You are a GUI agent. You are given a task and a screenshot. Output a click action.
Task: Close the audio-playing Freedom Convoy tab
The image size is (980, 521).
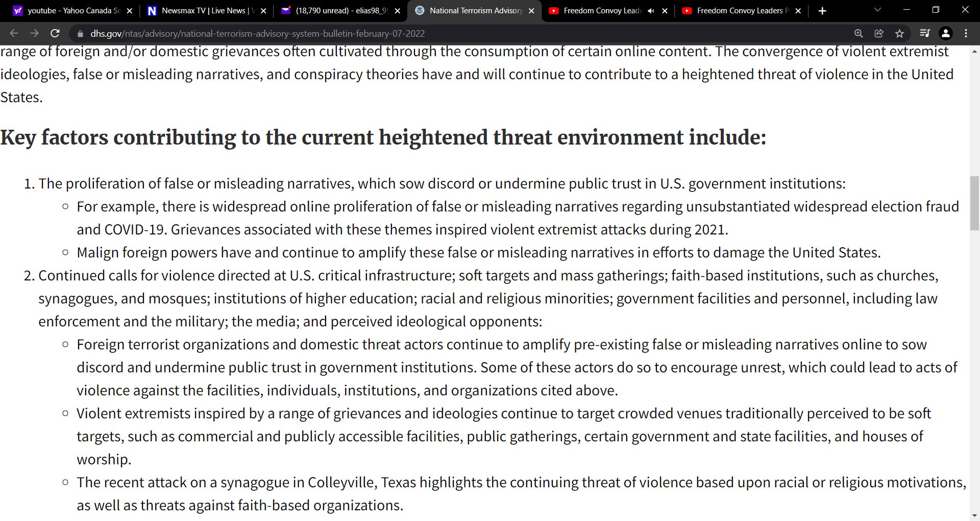tap(665, 11)
